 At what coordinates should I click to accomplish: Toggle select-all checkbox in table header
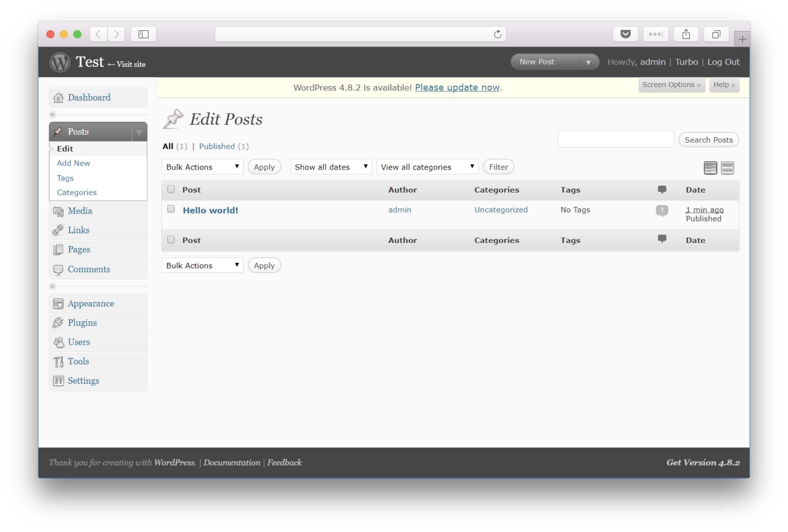[171, 189]
